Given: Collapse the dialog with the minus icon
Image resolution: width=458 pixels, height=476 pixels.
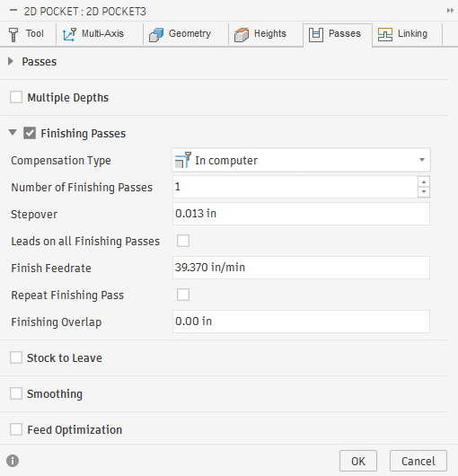Looking at the screenshot, I should tap(13, 10).
